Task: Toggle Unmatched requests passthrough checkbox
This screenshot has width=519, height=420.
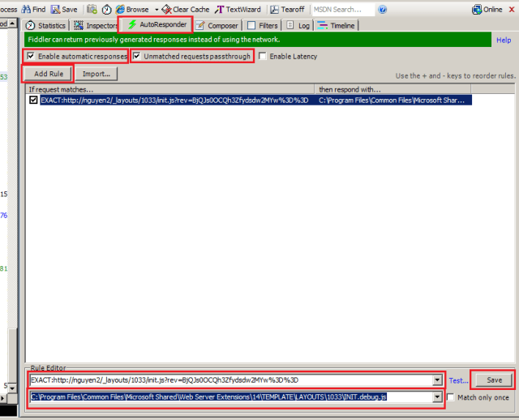Action: [137, 56]
